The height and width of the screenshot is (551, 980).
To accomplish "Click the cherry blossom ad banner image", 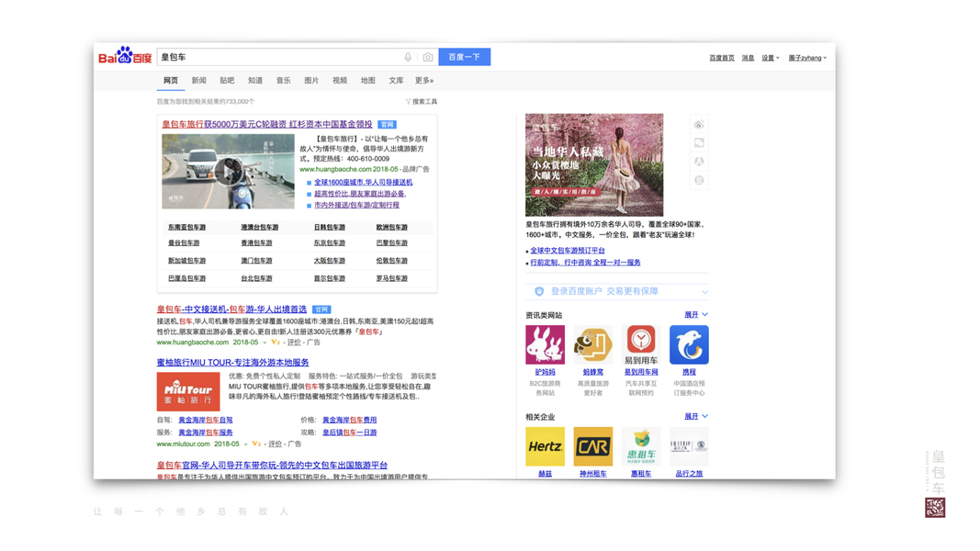I will pos(594,165).
